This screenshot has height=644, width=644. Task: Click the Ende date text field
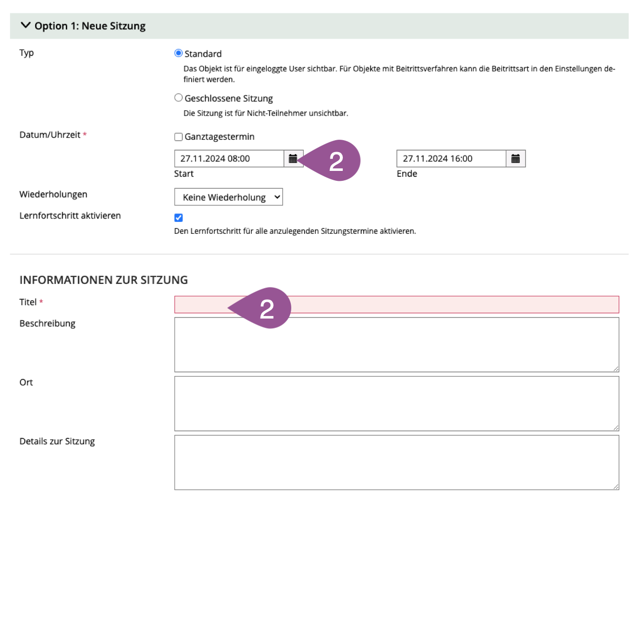pyautogui.click(x=451, y=159)
